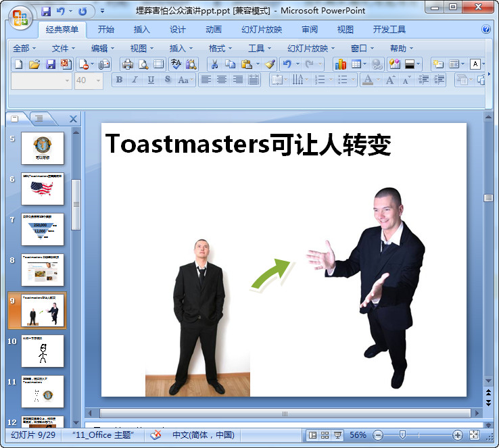The image size is (499, 448).
Task: Open print preview magnifier icon
Action: point(143,64)
